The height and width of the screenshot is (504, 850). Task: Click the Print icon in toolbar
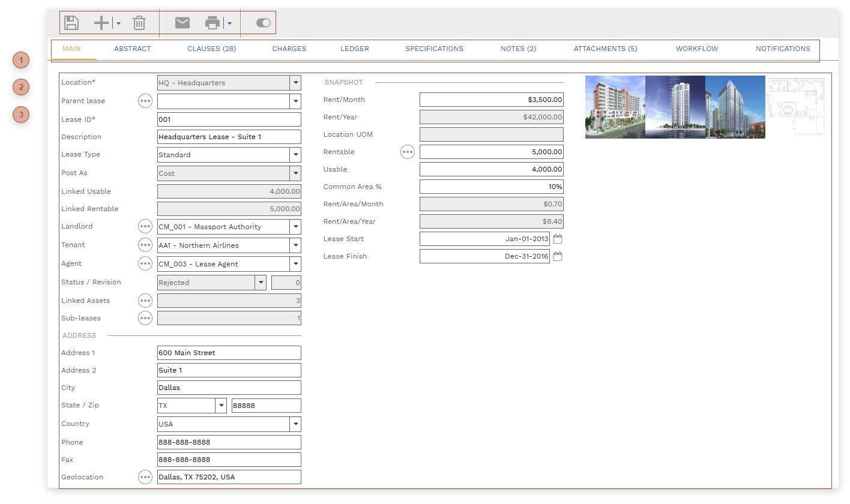click(212, 23)
